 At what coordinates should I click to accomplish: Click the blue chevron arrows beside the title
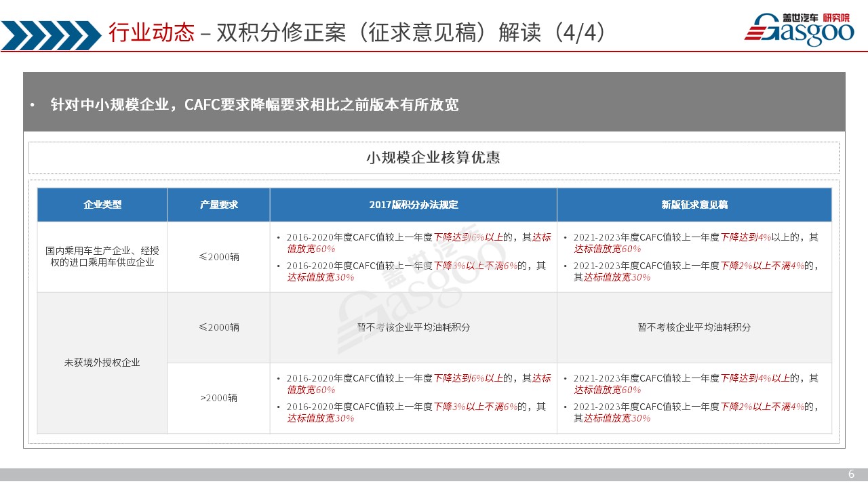pos(50,35)
